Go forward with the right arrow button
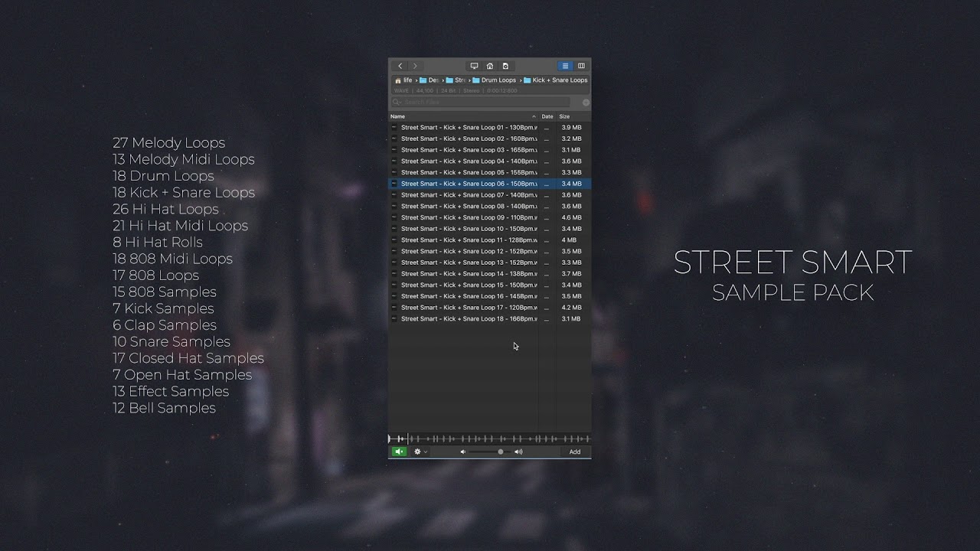The image size is (980, 551). click(415, 66)
